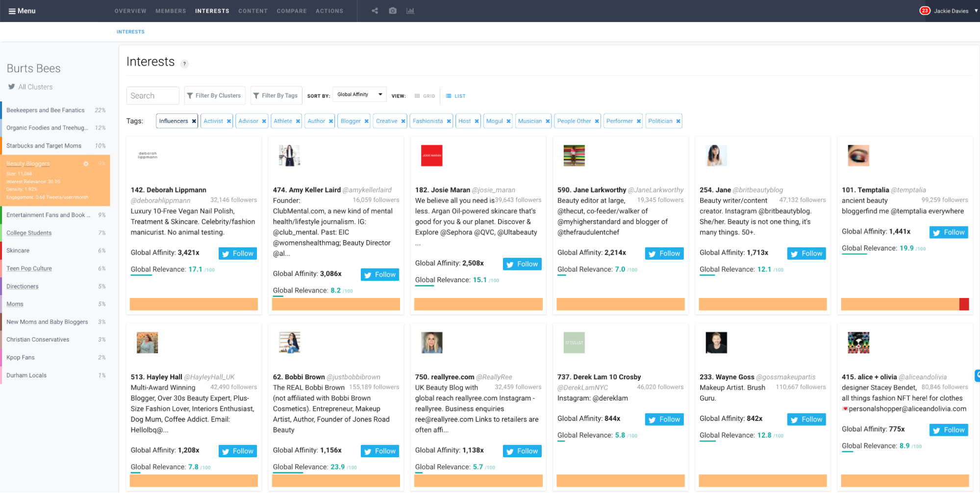Open the Content tab

click(x=253, y=11)
